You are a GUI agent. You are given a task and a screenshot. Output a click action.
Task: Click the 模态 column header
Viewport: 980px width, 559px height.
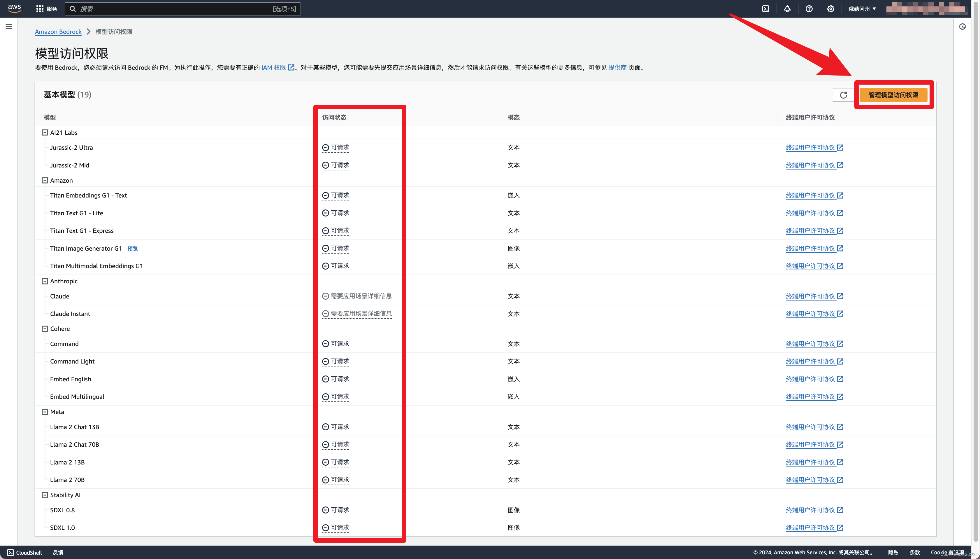tap(514, 118)
